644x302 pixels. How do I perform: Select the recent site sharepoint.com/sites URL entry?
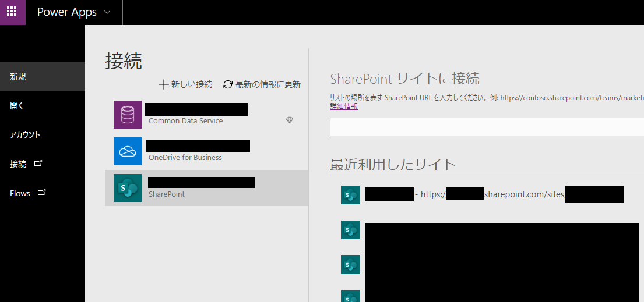point(494,194)
